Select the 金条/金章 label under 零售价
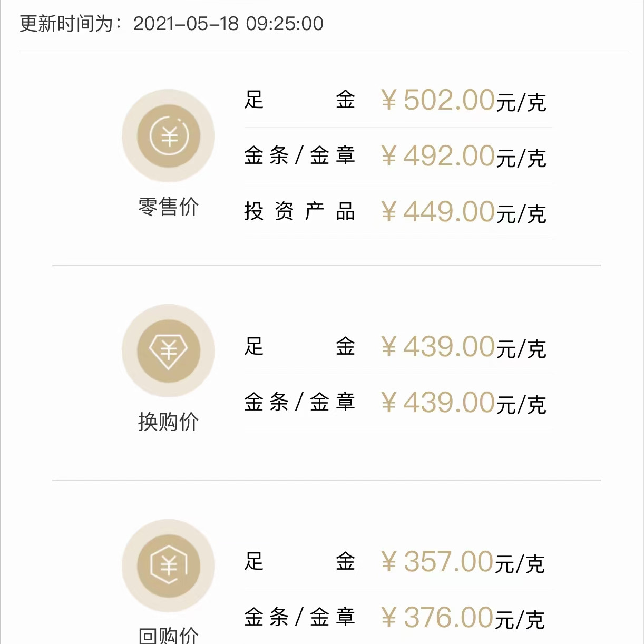The image size is (644, 644). 299,155
